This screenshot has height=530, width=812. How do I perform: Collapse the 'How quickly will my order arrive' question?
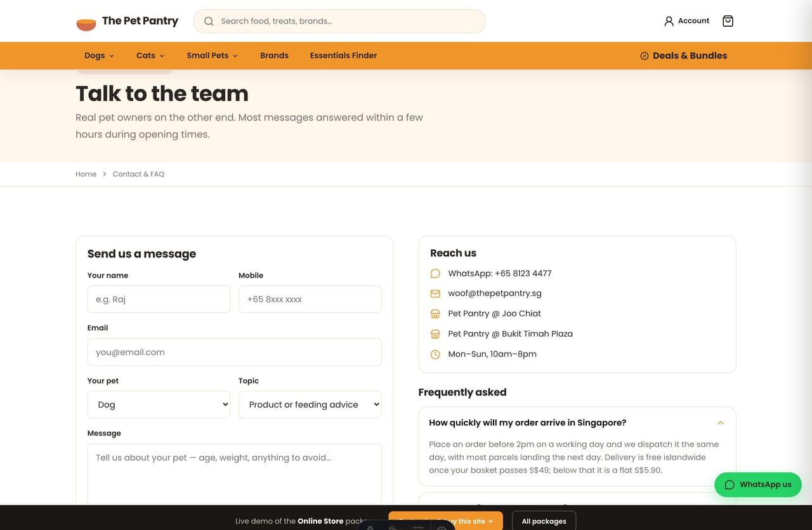(577, 423)
